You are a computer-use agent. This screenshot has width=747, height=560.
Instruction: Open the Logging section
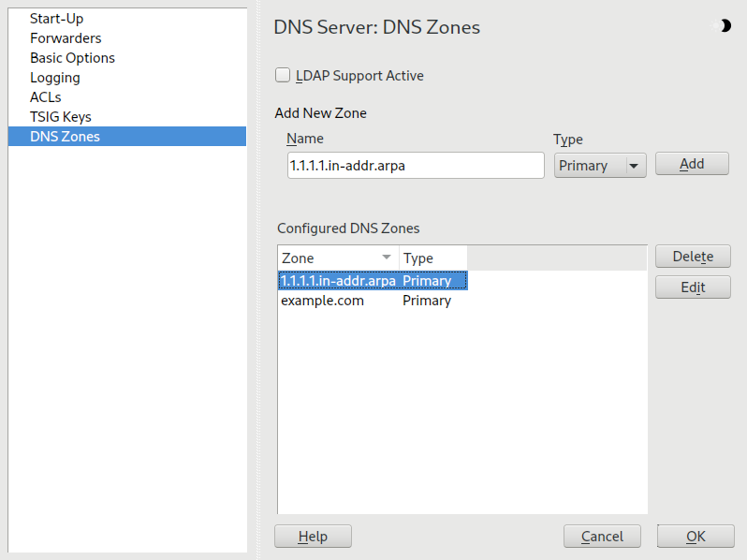pyautogui.click(x=55, y=78)
